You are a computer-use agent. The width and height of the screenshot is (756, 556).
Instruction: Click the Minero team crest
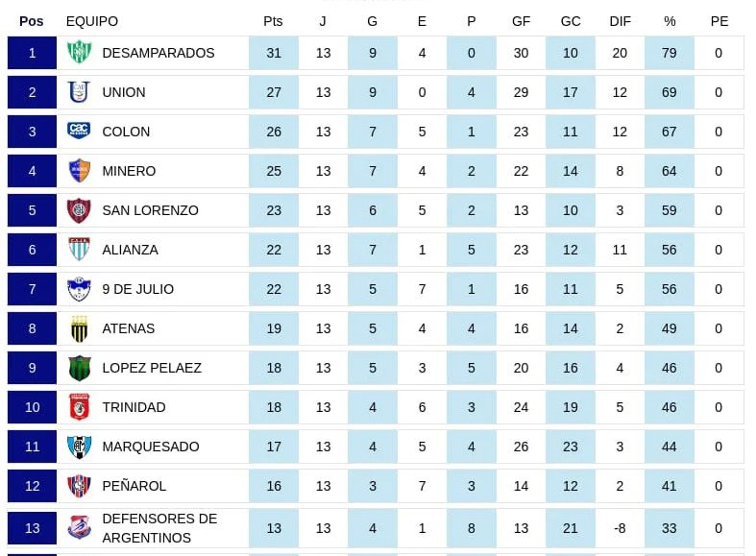[79, 171]
